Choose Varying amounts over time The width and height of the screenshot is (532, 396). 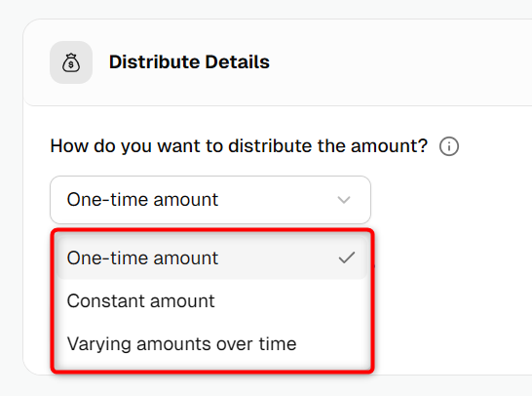211,343
